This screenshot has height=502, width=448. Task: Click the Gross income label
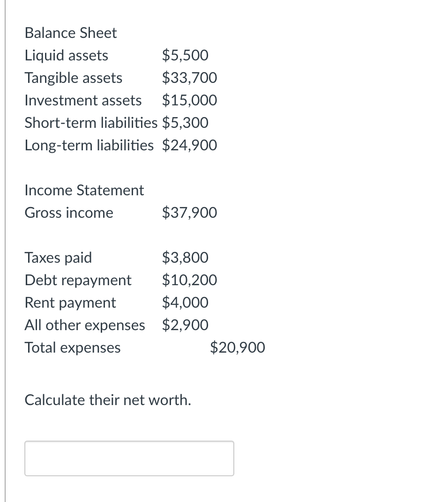point(68,213)
